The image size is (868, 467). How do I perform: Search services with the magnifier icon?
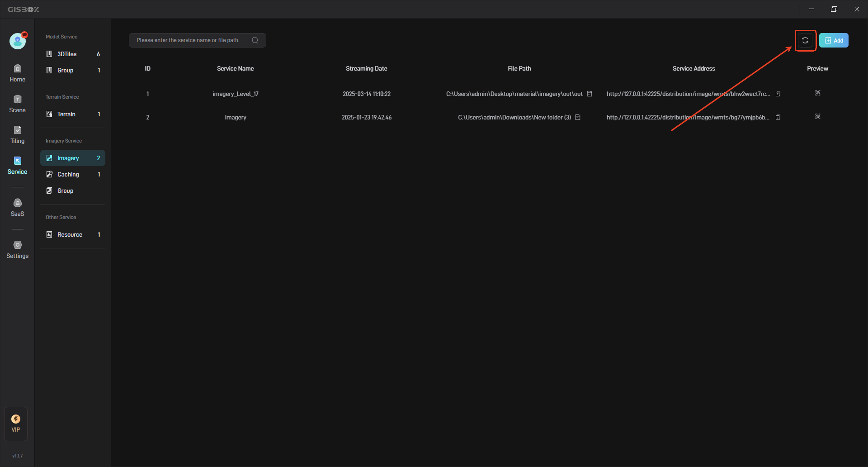[x=255, y=40]
